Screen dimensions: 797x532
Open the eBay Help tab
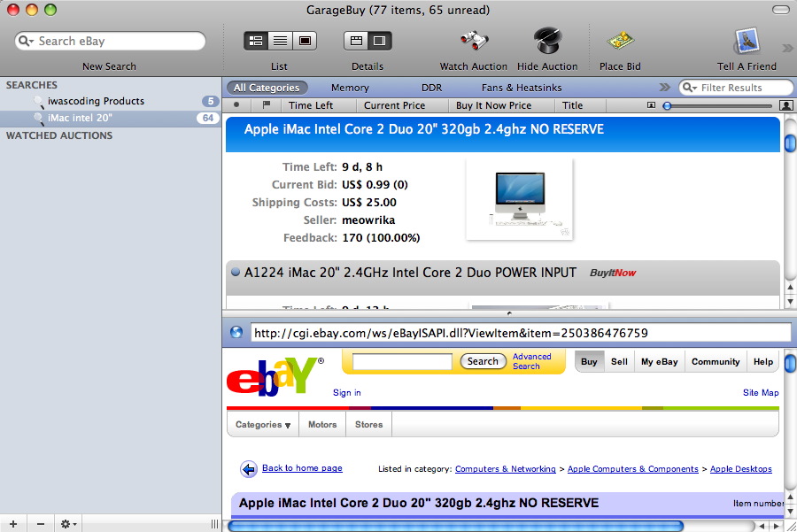[x=763, y=362]
